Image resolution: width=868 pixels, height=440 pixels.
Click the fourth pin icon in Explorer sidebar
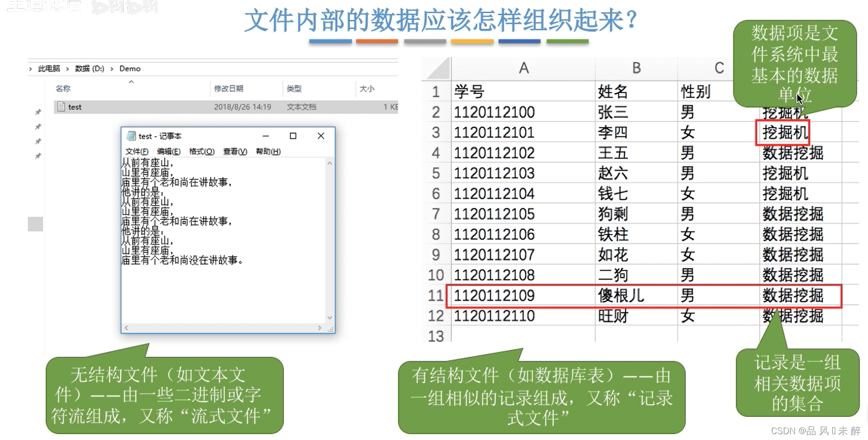pos(38,156)
